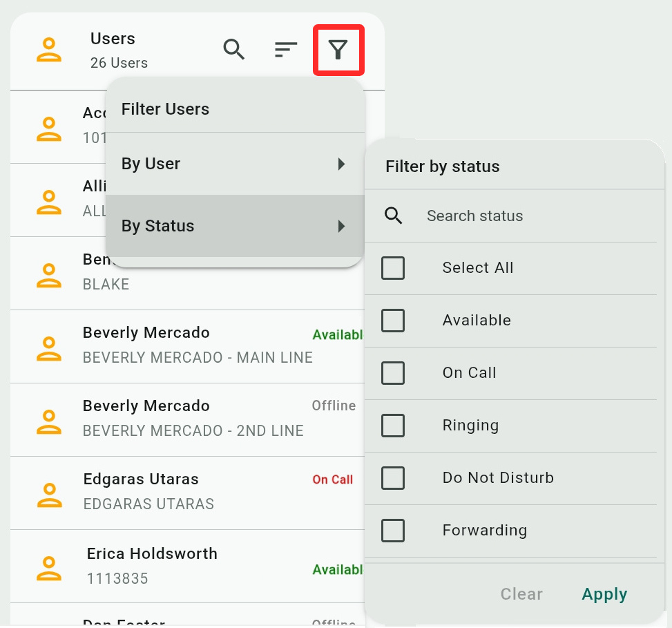Check the Select All checkbox
The image size is (672, 628).
point(393,268)
